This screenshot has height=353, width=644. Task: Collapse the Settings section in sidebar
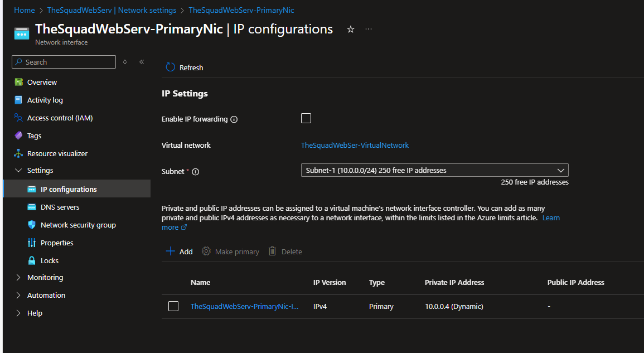point(18,170)
